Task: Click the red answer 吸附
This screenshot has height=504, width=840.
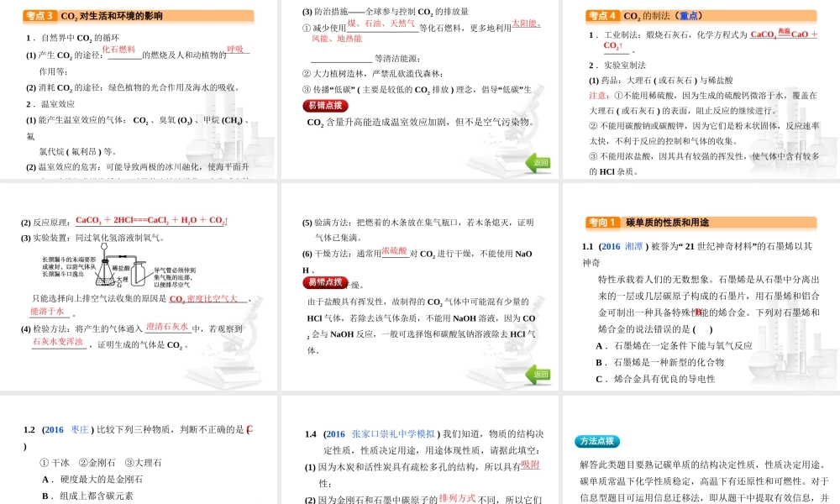Action: click(x=530, y=465)
